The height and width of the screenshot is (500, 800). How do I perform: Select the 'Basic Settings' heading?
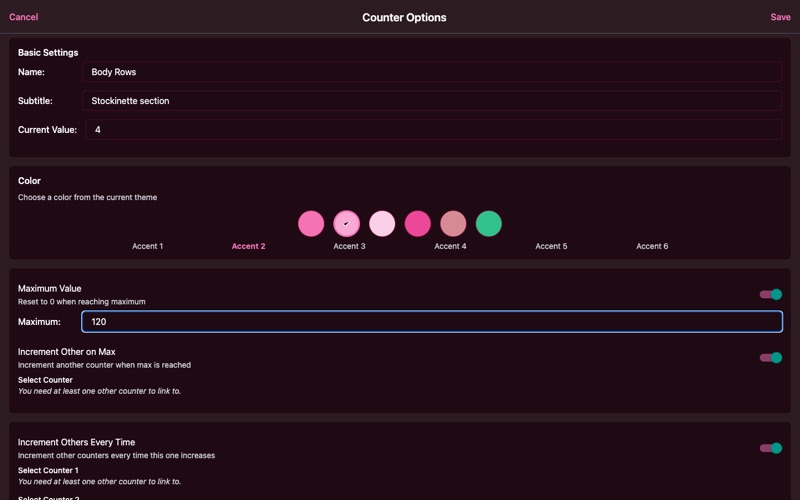point(48,53)
